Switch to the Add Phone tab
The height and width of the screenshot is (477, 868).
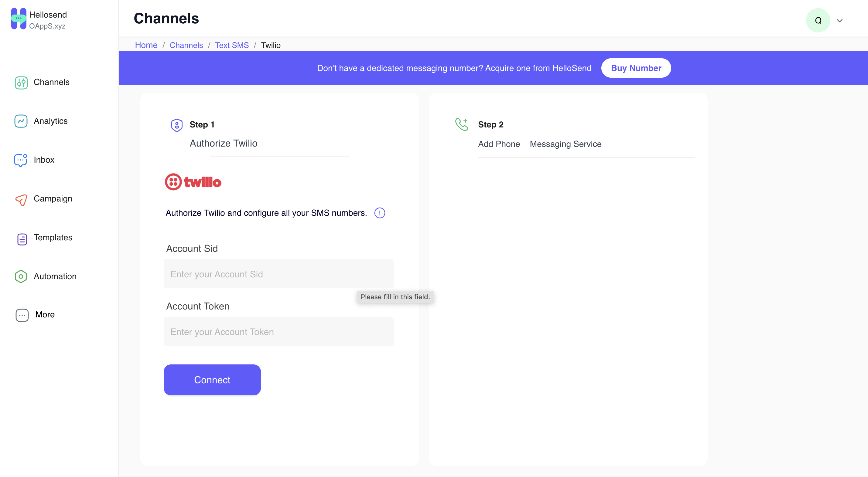[499, 144]
